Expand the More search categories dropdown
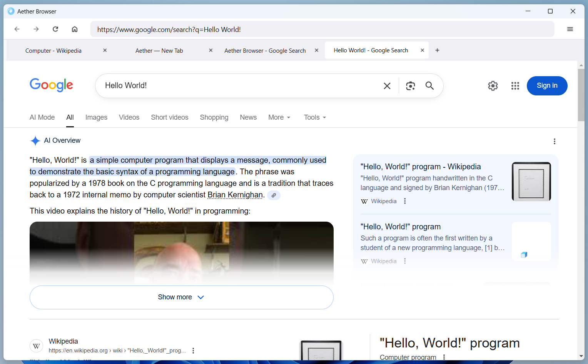Screen dimensions: 588x364 (x=279, y=117)
